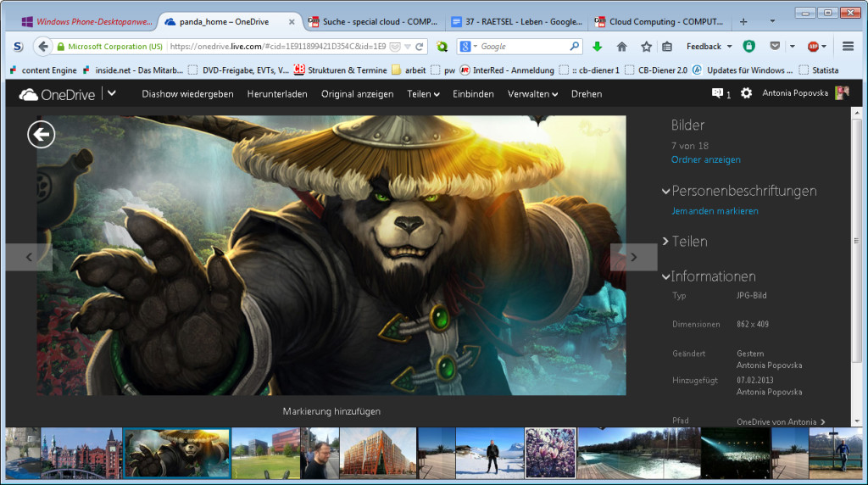Switch to the 37 - RAETSEL - Leben tab
868x485 pixels.
(x=516, y=21)
